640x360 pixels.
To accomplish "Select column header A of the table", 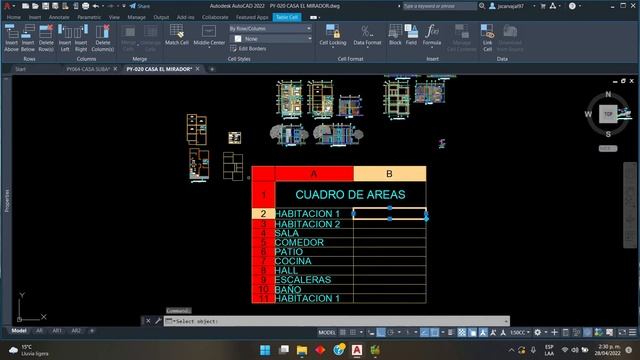I will pos(314,173).
